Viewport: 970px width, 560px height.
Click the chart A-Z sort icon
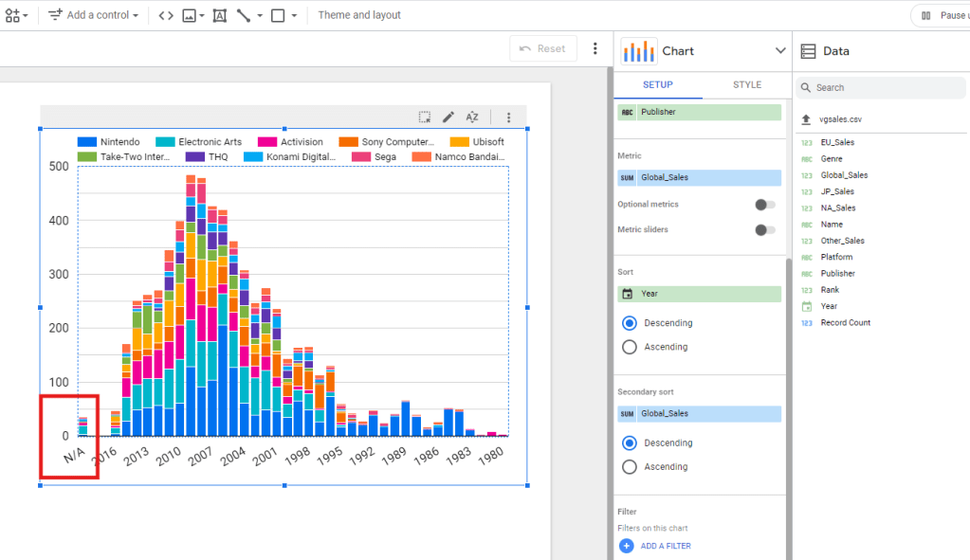pos(472,117)
